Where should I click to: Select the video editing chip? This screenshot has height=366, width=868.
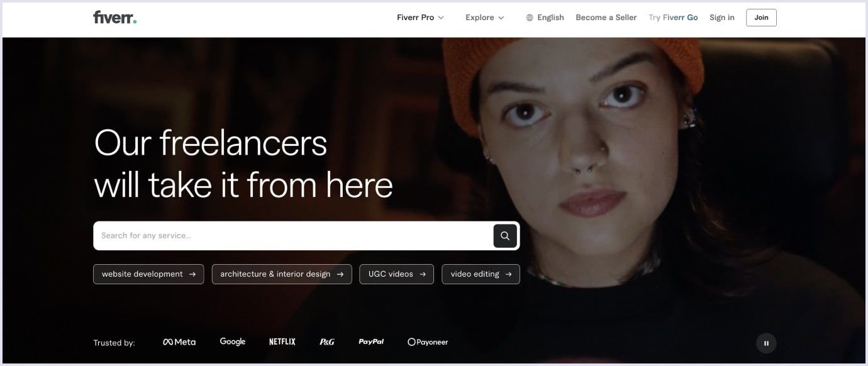tap(481, 274)
